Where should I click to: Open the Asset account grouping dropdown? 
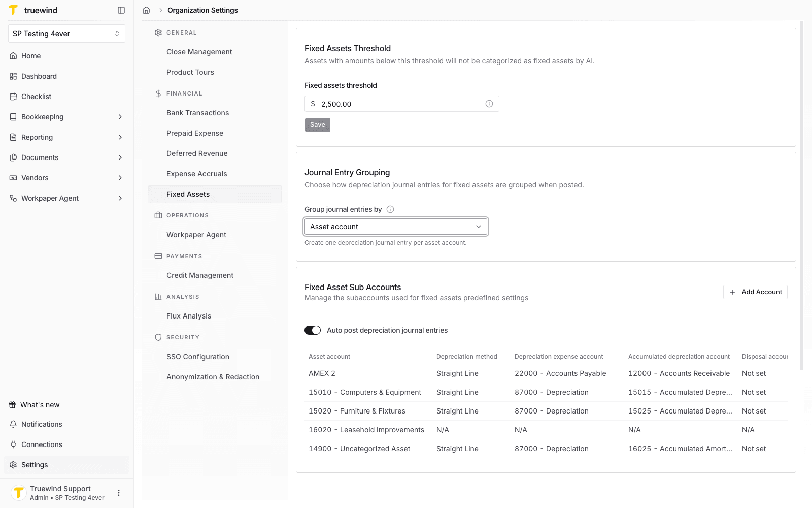click(x=396, y=227)
